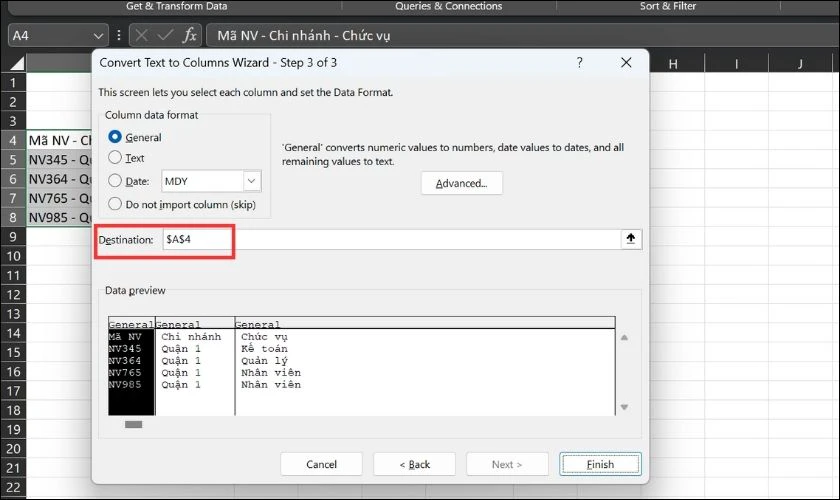Select the Text column data format
Screen dimensions: 840x500
tap(115, 158)
